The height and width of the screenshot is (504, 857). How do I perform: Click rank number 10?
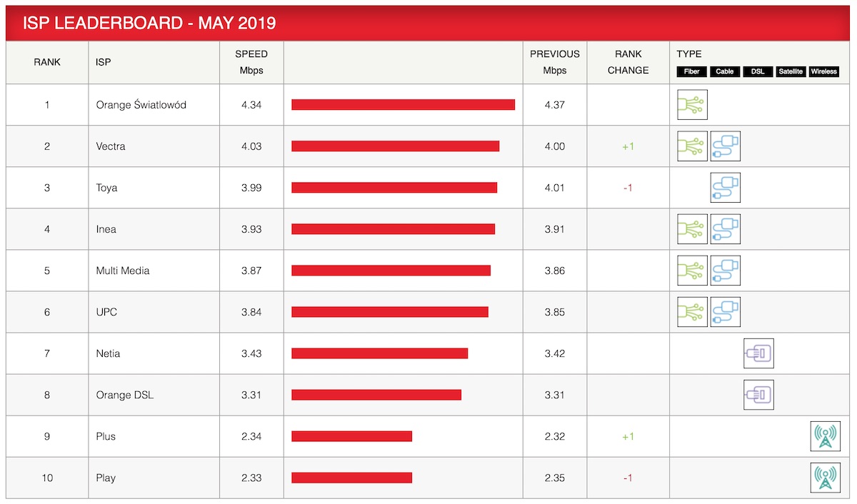pos(47,478)
